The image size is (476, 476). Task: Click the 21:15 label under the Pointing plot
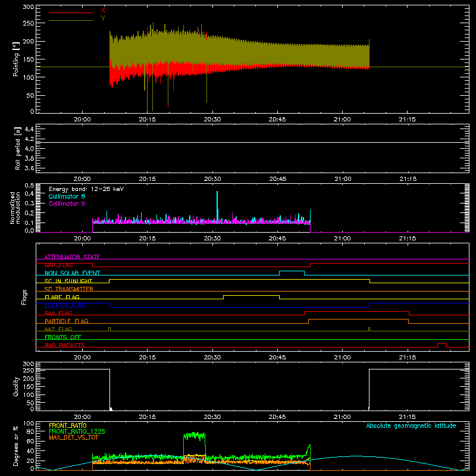pyautogui.click(x=408, y=120)
